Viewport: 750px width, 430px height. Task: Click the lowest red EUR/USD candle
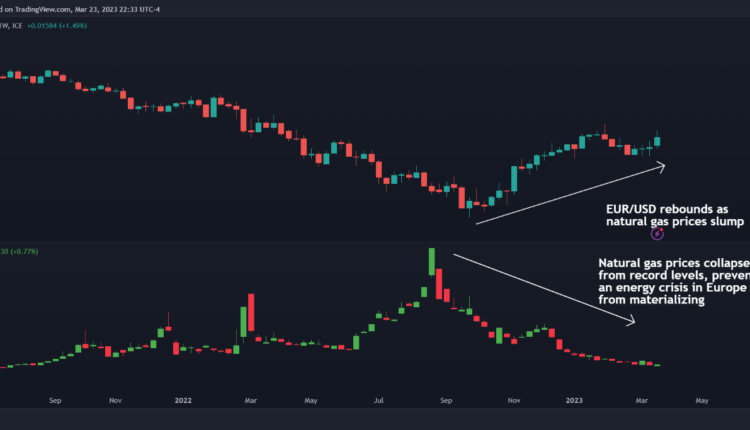(463, 198)
